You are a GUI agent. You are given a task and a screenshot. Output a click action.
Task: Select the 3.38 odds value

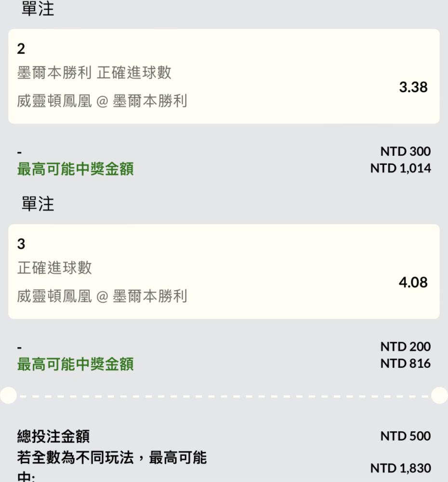tap(413, 87)
